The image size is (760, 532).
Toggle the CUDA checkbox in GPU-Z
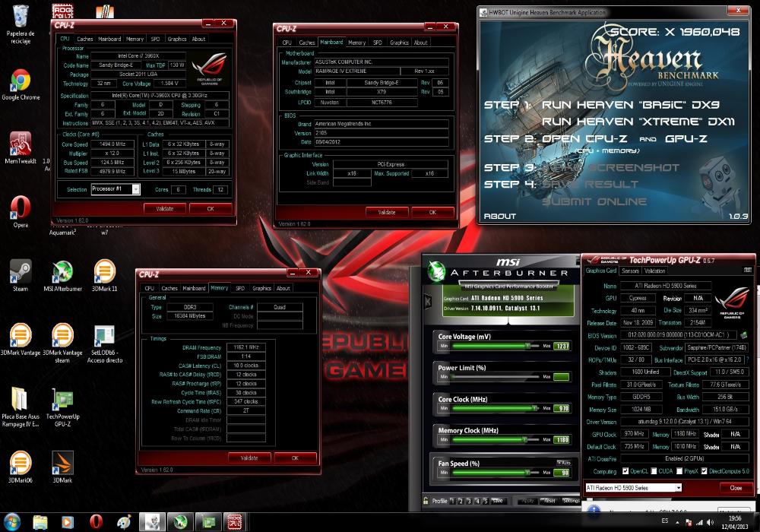[654, 471]
